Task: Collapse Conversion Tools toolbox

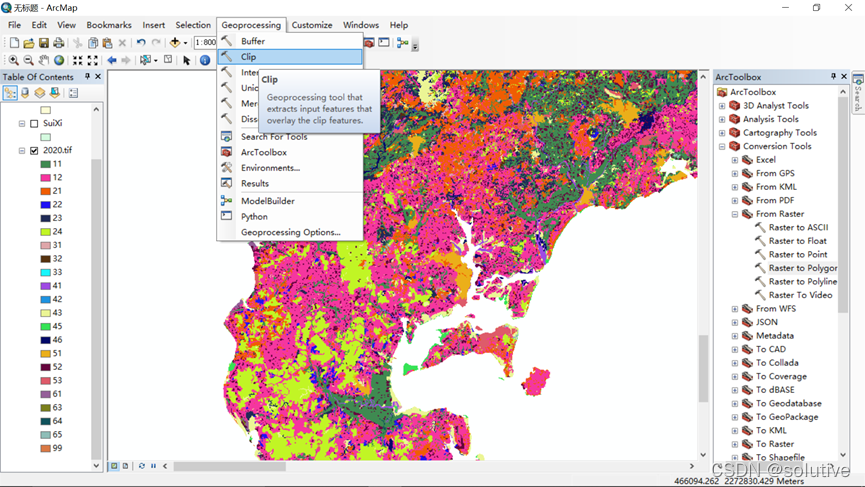Action: click(722, 146)
